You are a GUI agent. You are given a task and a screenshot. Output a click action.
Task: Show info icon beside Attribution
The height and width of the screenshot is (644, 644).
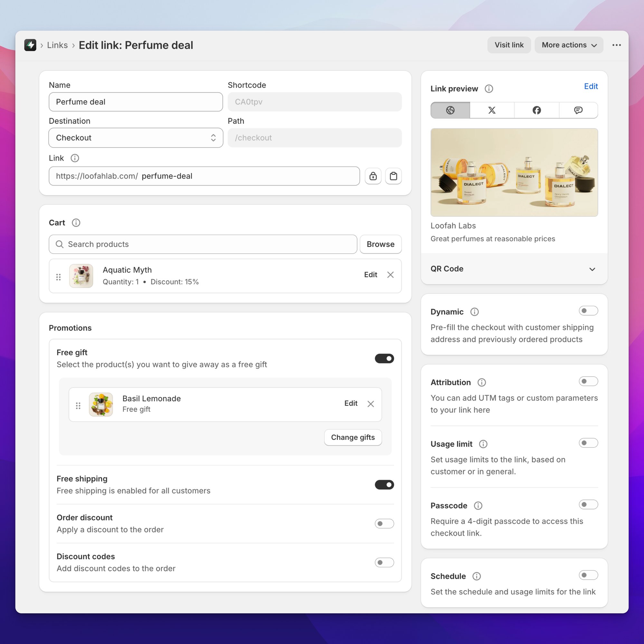click(482, 382)
